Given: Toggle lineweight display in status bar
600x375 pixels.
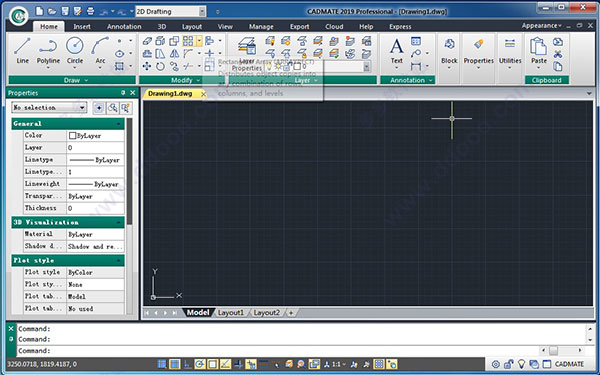Looking at the screenshot, I should (264, 364).
